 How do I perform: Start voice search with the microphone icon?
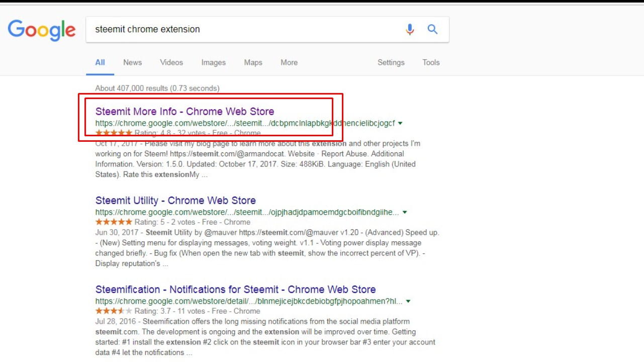click(410, 29)
